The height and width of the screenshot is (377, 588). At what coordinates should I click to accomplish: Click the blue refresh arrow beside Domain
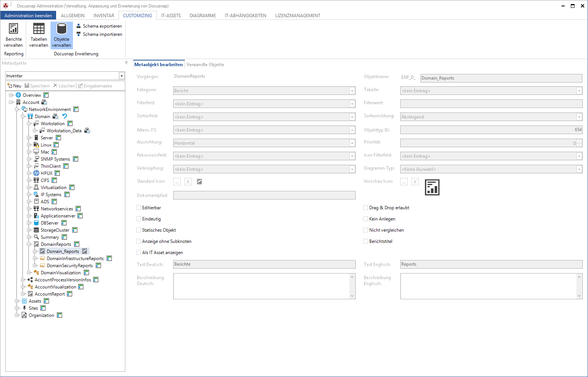coord(65,116)
